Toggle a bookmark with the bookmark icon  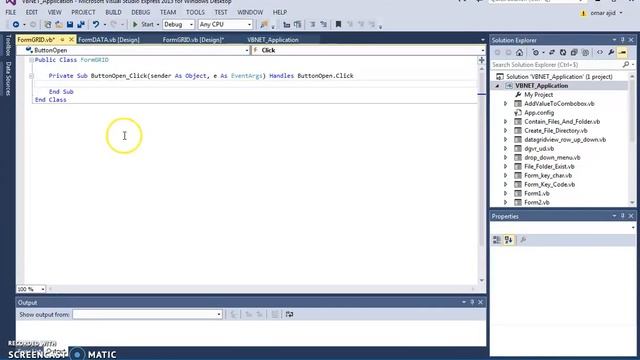tap(338, 24)
